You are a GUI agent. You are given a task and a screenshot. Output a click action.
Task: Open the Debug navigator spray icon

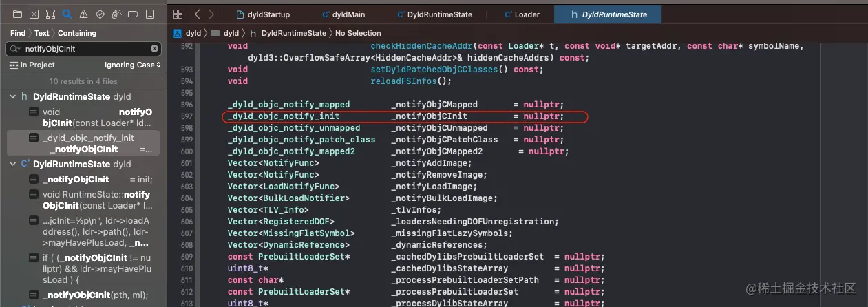116,14
